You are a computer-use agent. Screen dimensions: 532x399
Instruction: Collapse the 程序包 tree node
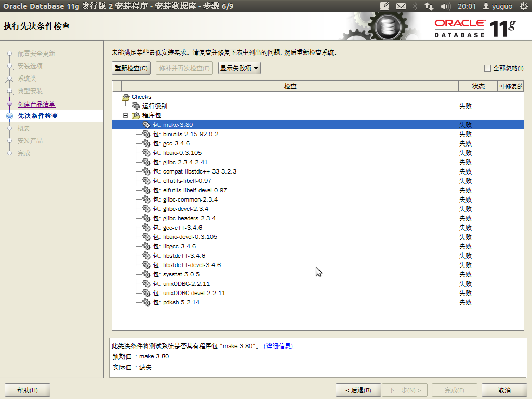126,115
